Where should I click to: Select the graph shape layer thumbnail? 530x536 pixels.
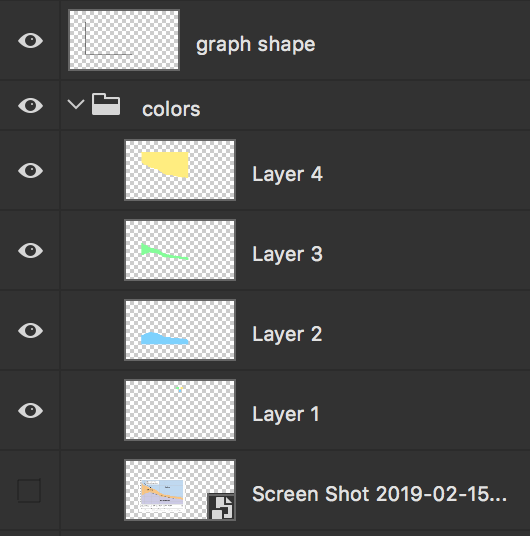pyautogui.click(x=124, y=40)
